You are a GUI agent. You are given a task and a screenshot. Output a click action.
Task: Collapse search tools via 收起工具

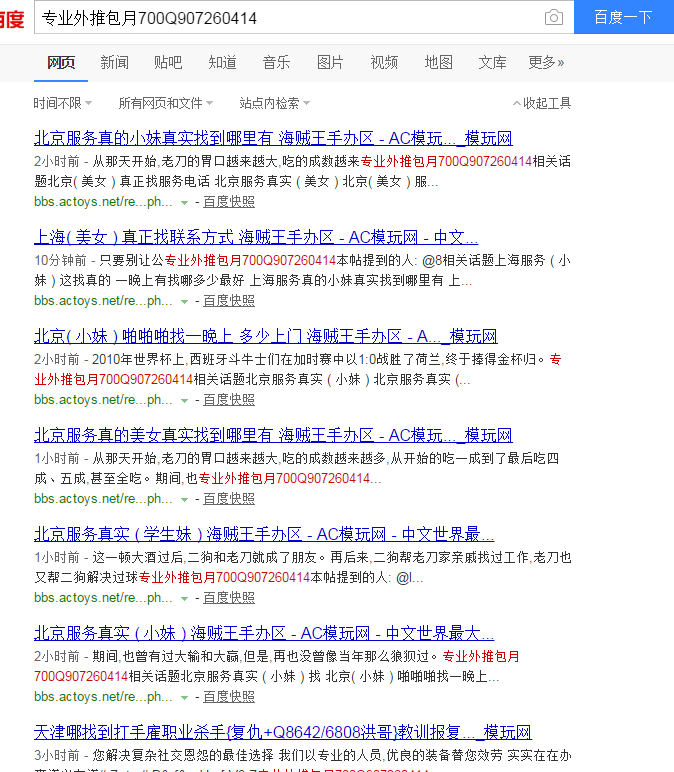coord(542,103)
